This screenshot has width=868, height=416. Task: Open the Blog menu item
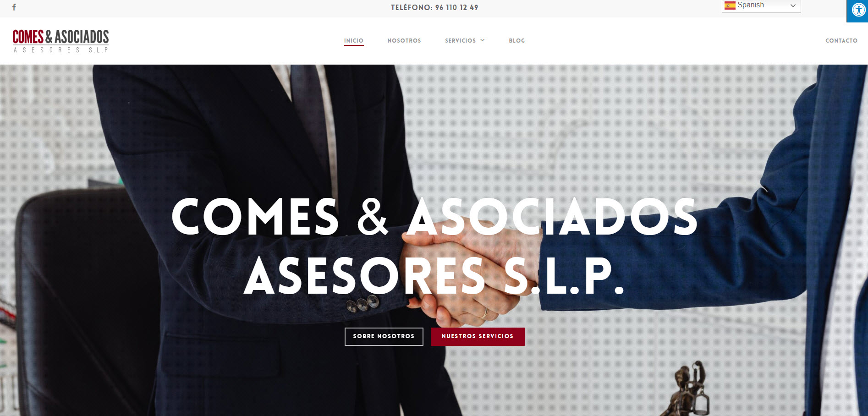coord(517,41)
